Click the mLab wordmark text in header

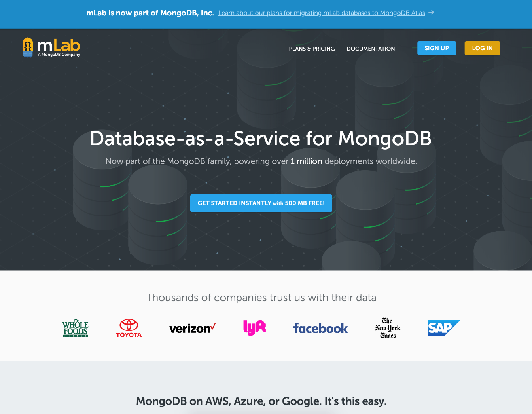59,46
